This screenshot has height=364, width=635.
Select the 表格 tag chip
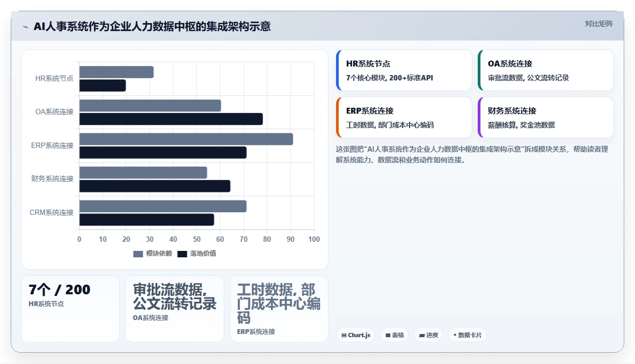(395, 335)
